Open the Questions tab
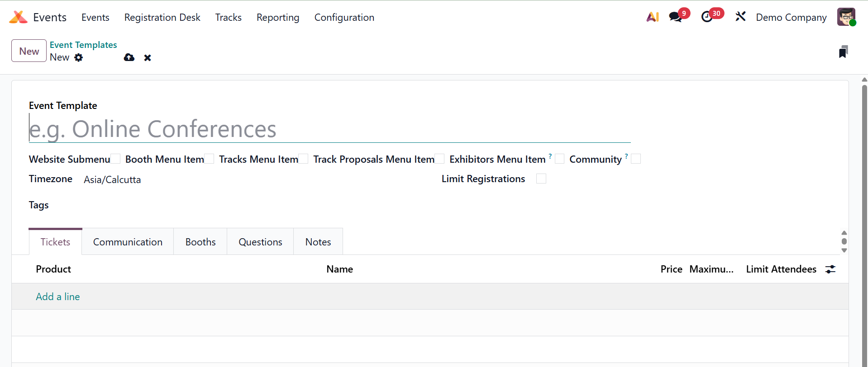Image resolution: width=868 pixels, height=367 pixels. tap(260, 242)
